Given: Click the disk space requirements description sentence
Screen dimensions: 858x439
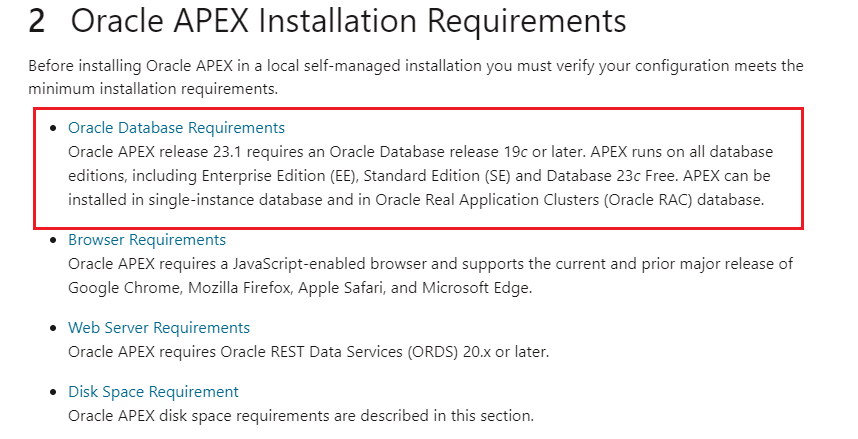Looking at the screenshot, I should [x=300, y=415].
